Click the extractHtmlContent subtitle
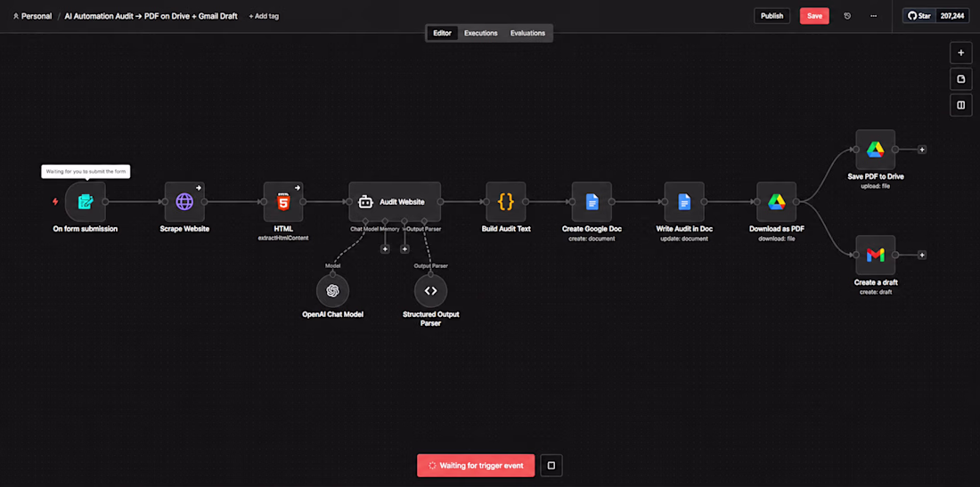The image size is (980, 487). click(x=283, y=239)
